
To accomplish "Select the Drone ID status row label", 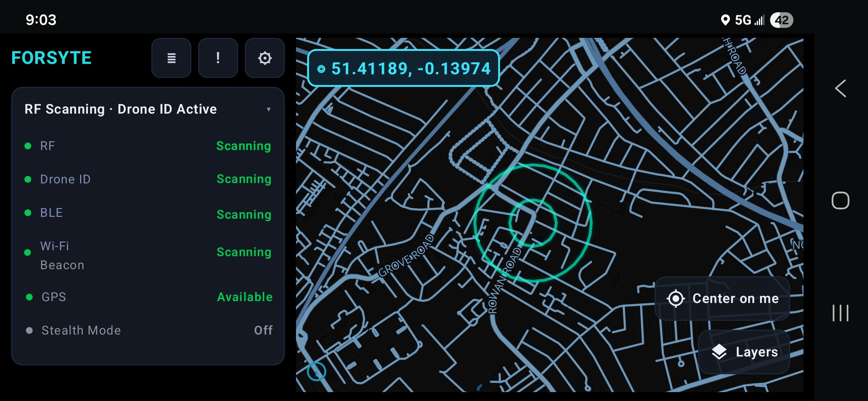I will [x=65, y=179].
